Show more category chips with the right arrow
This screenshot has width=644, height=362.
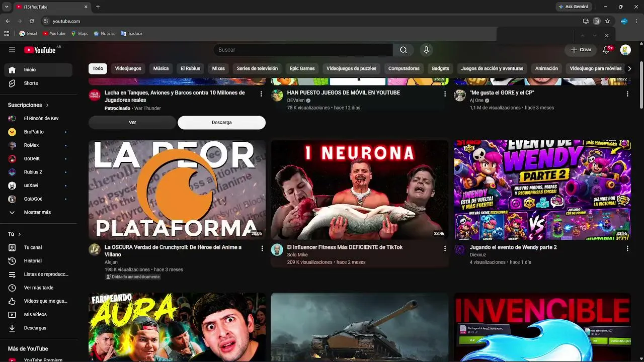(629, 68)
